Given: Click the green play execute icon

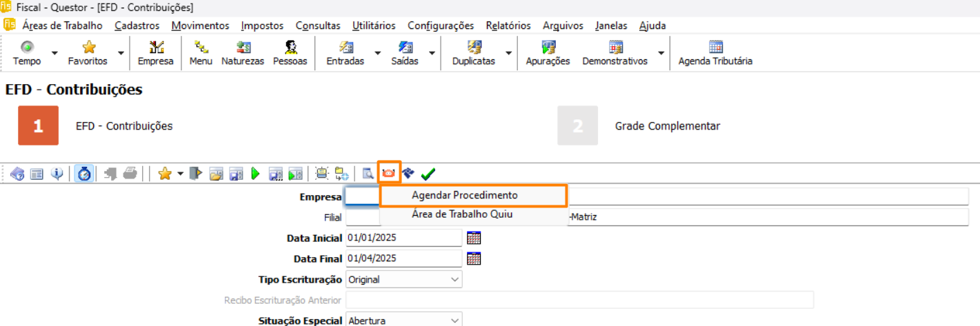Looking at the screenshot, I should click(256, 174).
